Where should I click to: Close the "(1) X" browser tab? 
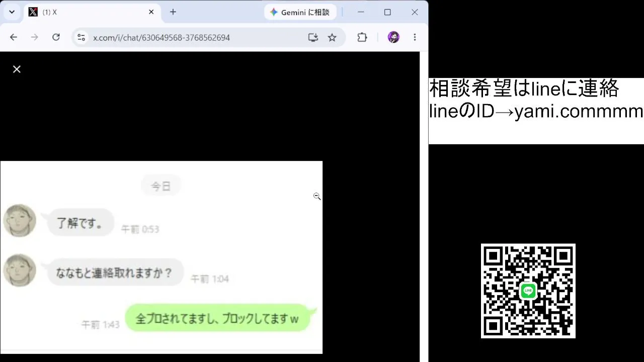(151, 12)
